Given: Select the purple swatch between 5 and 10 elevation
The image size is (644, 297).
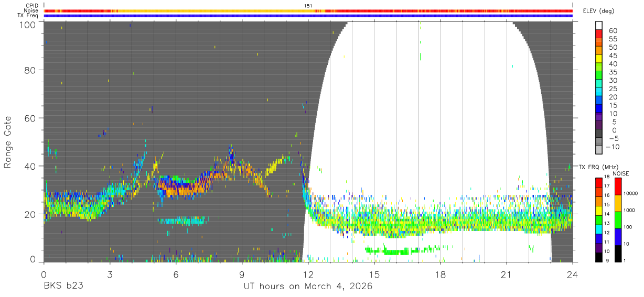Looking at the screenshot, I should 599,117.
